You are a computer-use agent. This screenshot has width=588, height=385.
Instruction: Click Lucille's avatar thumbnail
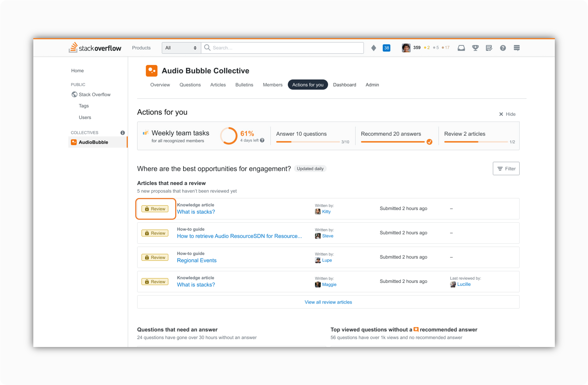click(453, 284)
